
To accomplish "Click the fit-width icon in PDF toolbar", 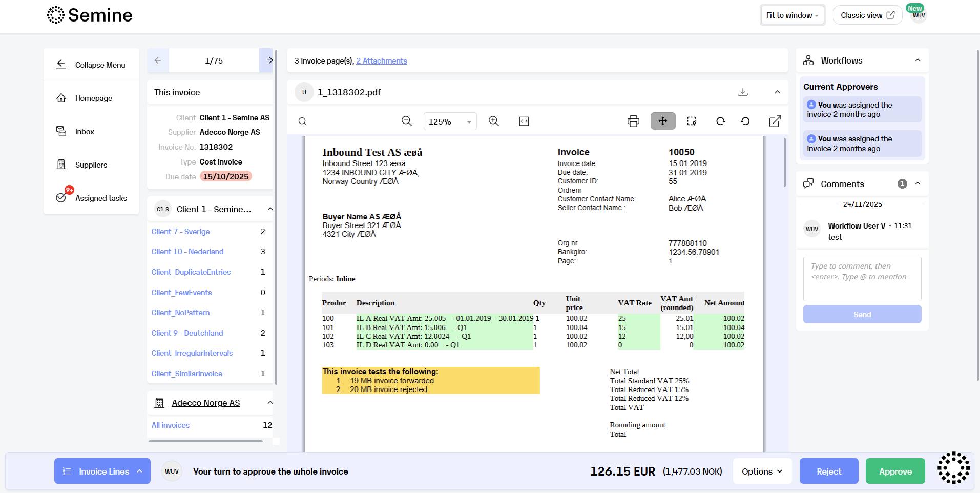I will [x=524, y=121].
